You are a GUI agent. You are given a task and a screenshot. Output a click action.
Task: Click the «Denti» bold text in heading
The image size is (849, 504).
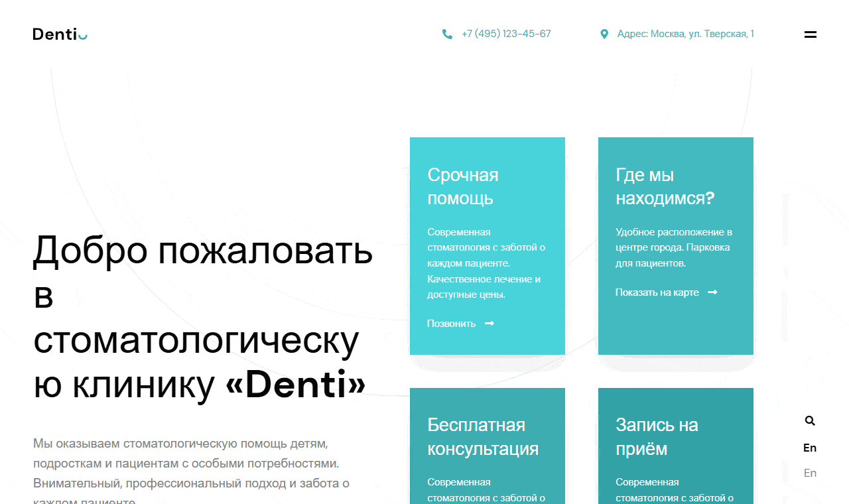click(x=296, y=384)
